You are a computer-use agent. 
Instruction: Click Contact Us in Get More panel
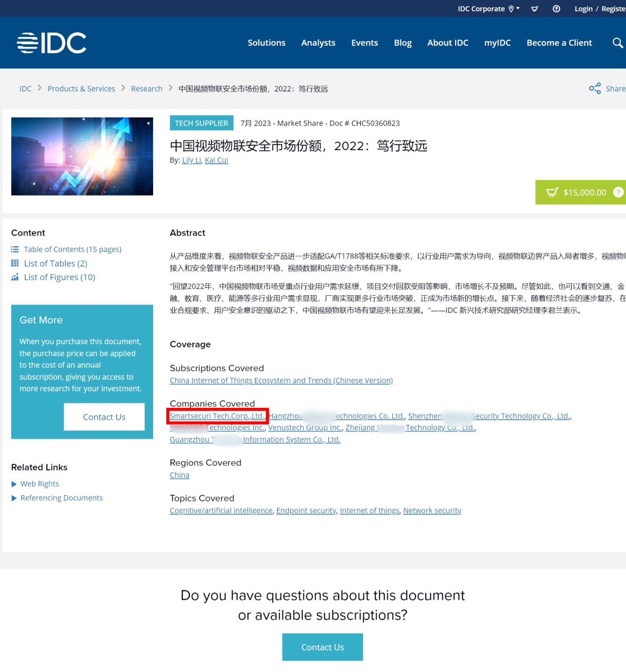coord(104,417)
